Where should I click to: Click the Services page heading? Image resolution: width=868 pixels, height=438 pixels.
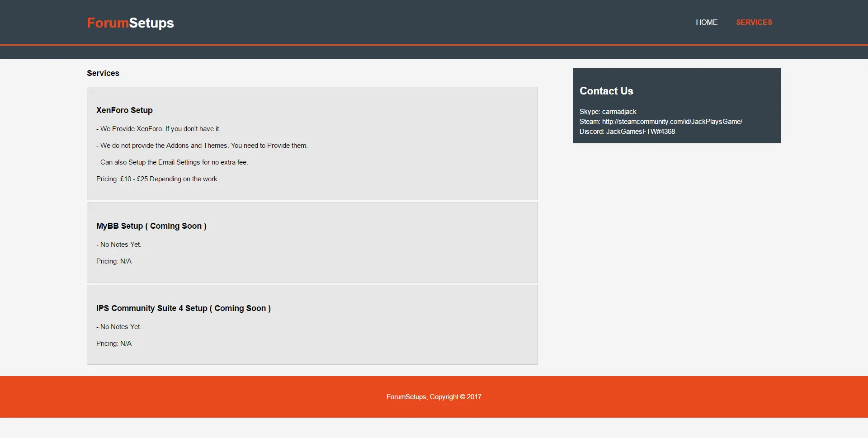pos(103,73)
